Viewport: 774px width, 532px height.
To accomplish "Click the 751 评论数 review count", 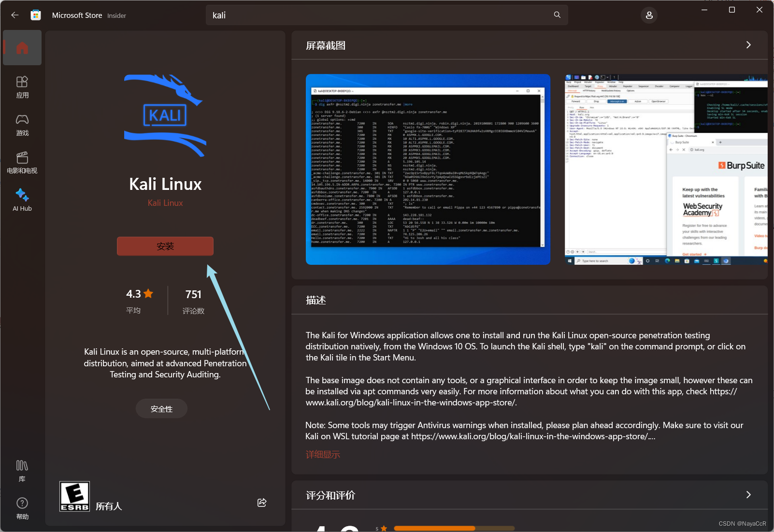I will 193,301.
